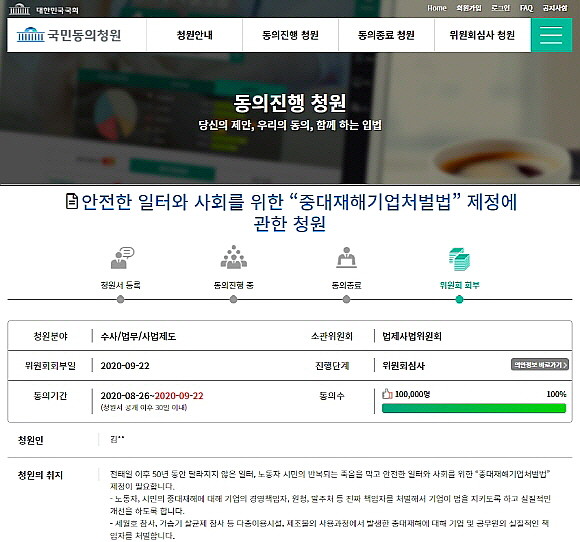
Task: Click the 동의진행 중 stage label
Action: click(233, 285)
